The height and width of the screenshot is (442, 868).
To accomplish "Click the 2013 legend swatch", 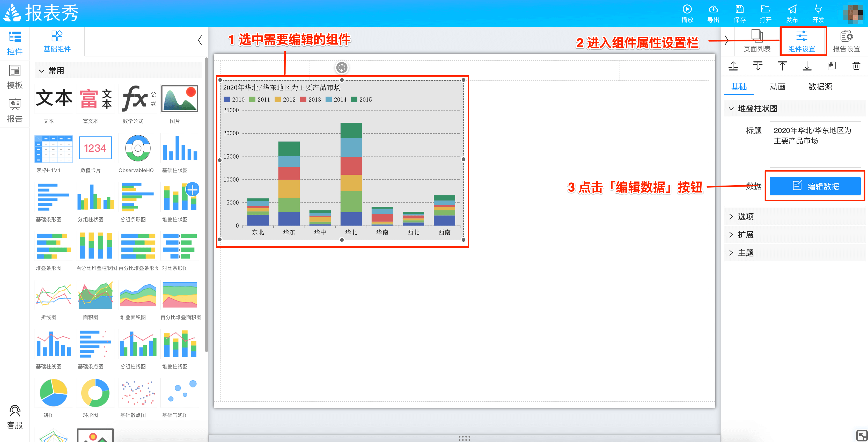I will [303, 99].
